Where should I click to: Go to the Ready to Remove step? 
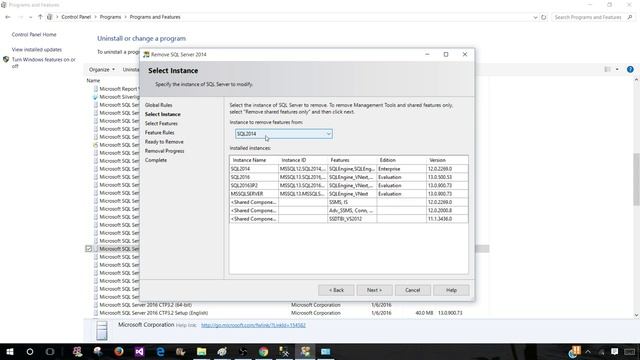pos(164,142)
